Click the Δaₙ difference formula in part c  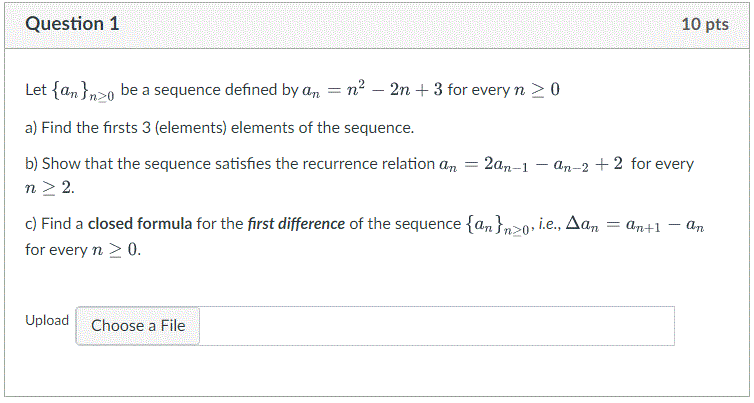(x=635, y=225)
